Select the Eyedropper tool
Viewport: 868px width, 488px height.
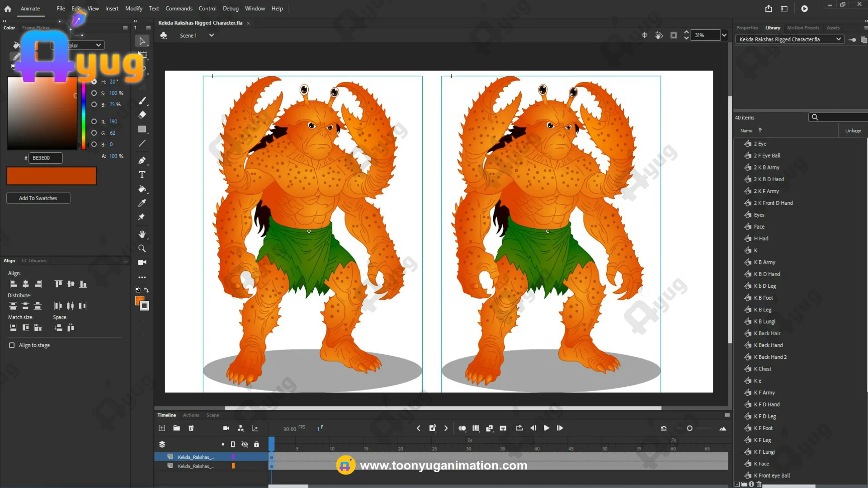click(x=142, y=203)
